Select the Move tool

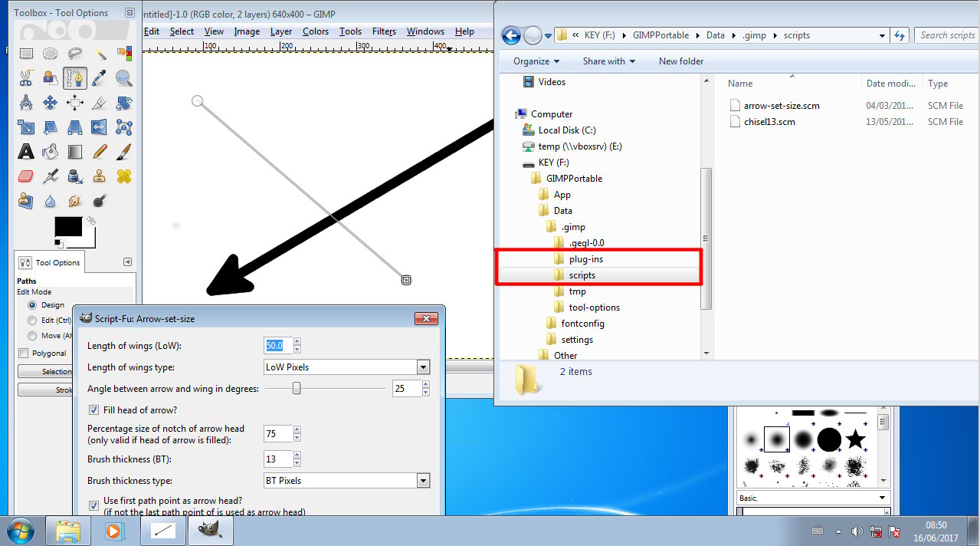pos(51,103)
